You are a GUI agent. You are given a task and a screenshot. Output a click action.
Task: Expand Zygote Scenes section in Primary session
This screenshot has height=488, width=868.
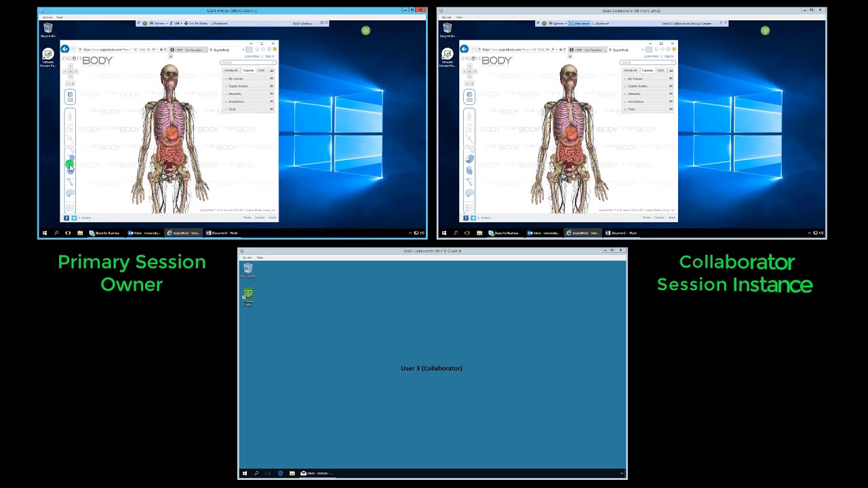(238, 86)
